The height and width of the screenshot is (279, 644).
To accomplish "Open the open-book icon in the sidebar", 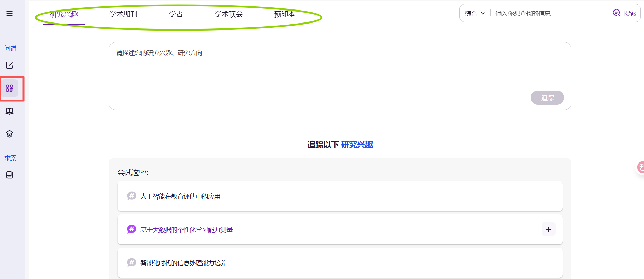I will 9,111.
